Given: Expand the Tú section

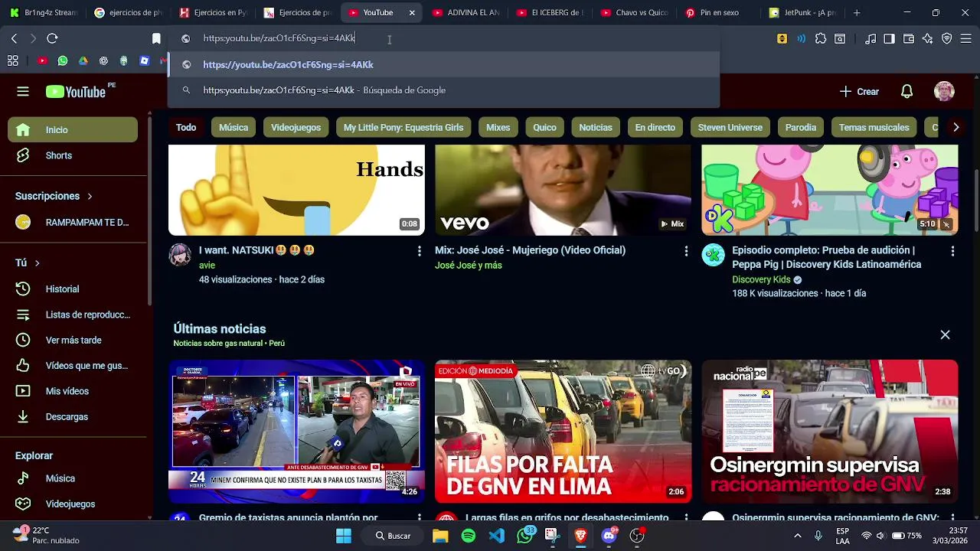Looking at the screenshot, I should (28, 263).
